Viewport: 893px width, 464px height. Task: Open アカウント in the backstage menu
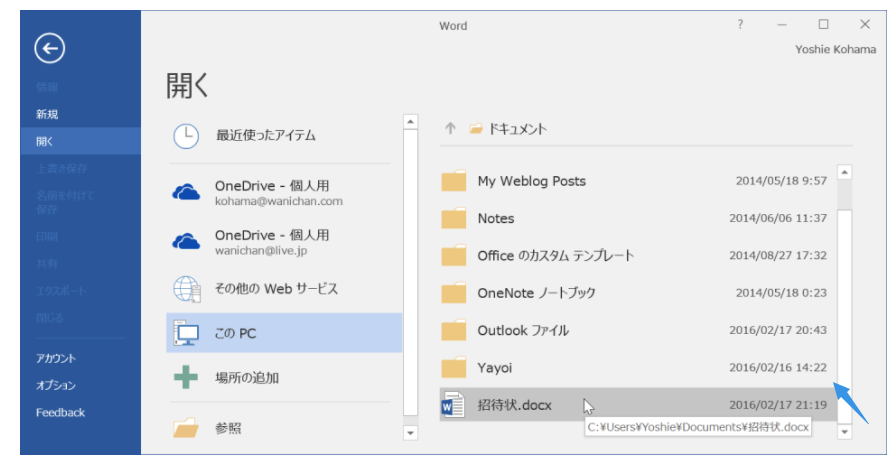(56, 358)
